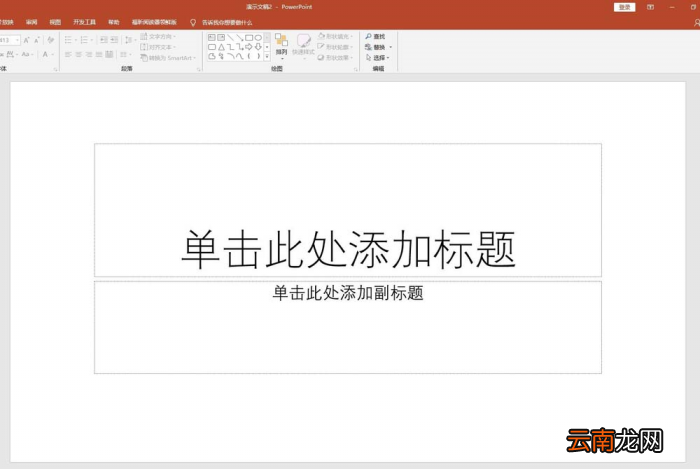Image resolution: width=700 pixels, height=469 pixels.
Task: Insert a horizontal text box shape
Action: [x=212, y=37]
